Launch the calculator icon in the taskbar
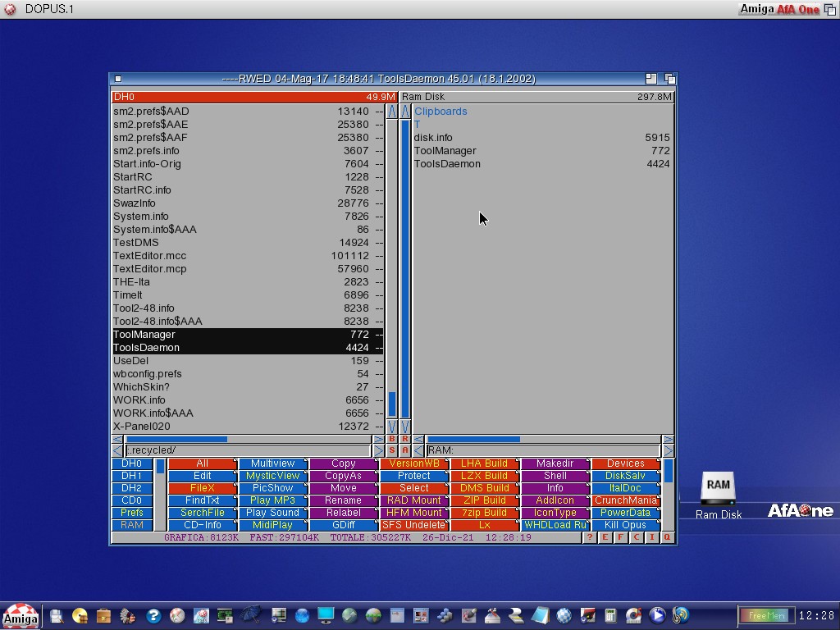This screenshot has width=840, height=630. coord(610,615)
